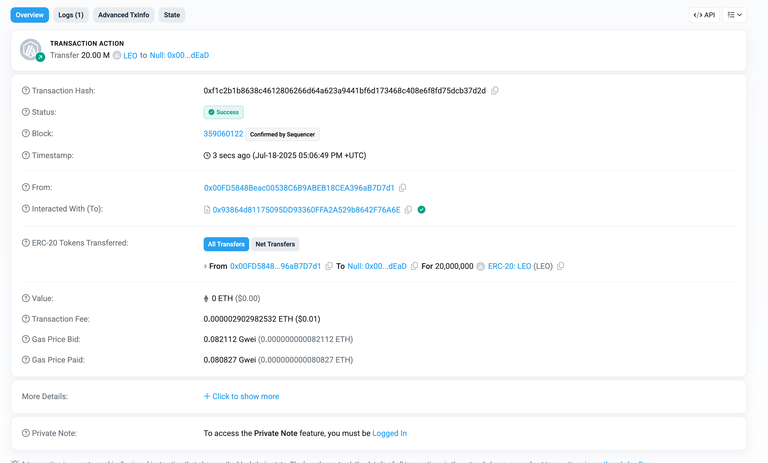Open Null: 0x00...dEaD link in transfer row
The image size is (768, 463).
[x=377, y=266]
